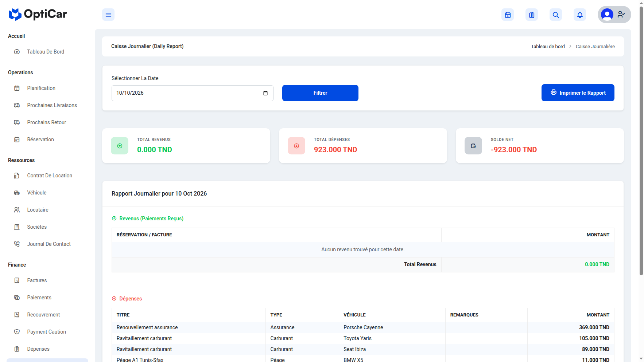This screenshot has width=644, height=362.
Task: Click the date field showing 10/10/2026
Action: pos(193,93)
